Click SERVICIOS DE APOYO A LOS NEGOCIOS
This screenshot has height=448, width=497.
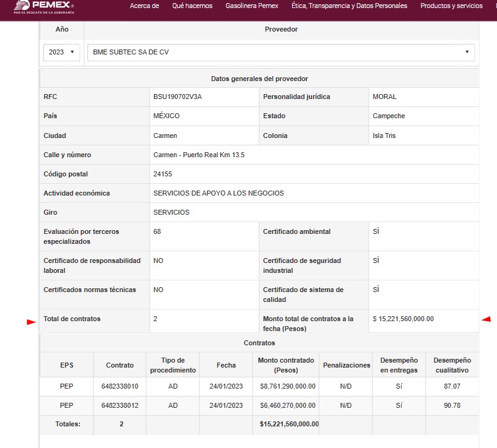click(x=218, y=193)
